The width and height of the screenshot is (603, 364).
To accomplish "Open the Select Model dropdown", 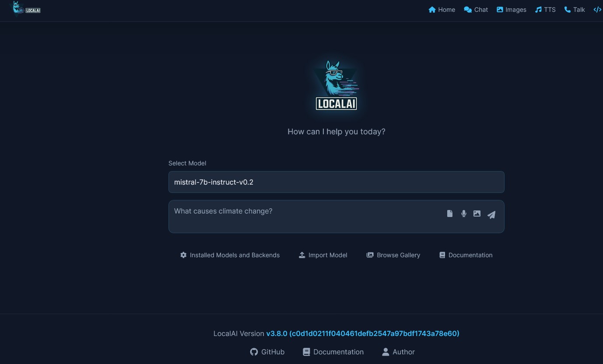I will point(336,182).
